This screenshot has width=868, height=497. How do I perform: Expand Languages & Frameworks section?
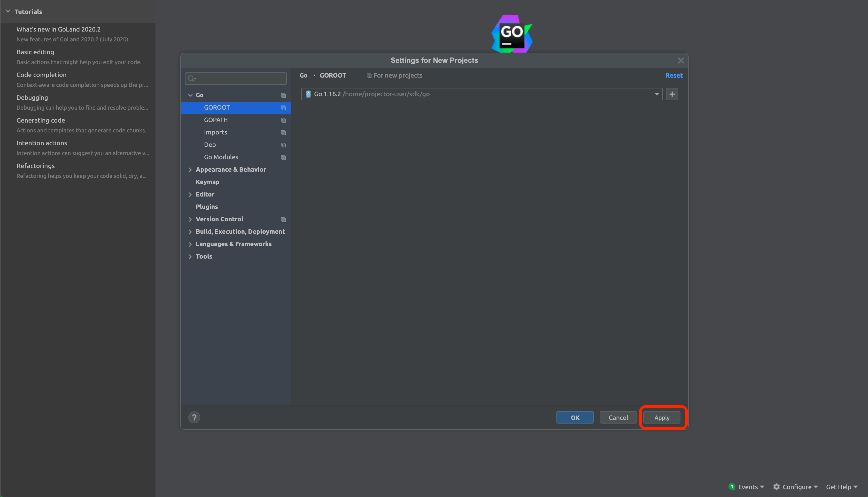[x=190, y=244]
